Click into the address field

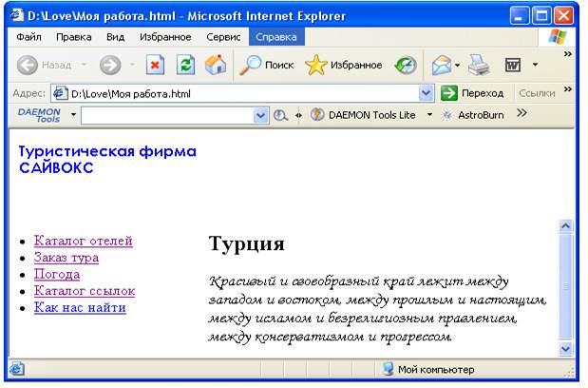pos(244,93)
